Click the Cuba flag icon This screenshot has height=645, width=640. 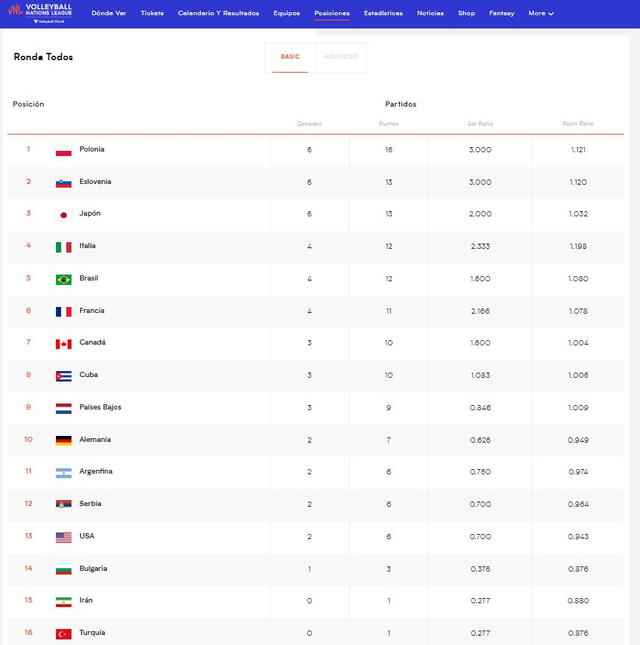tap(63, 376)
